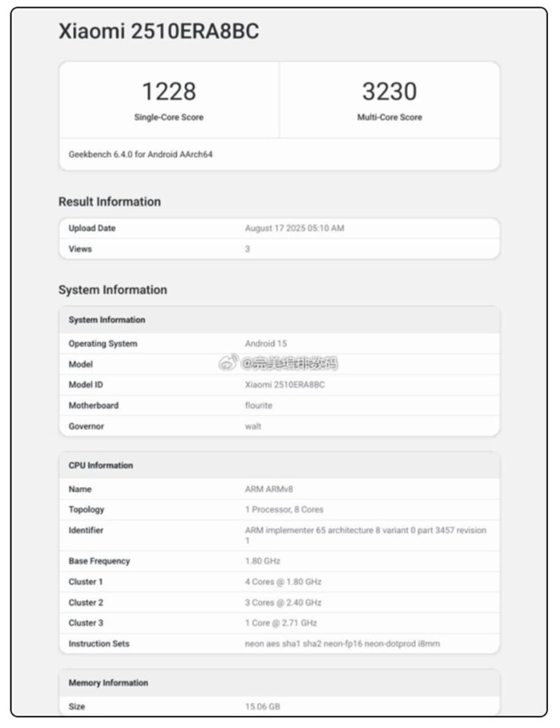The image size is (560, 728).
Task: Click the 1 Processor, 8 Cores value
Action: pyautogui.click(x=284, y=510)
